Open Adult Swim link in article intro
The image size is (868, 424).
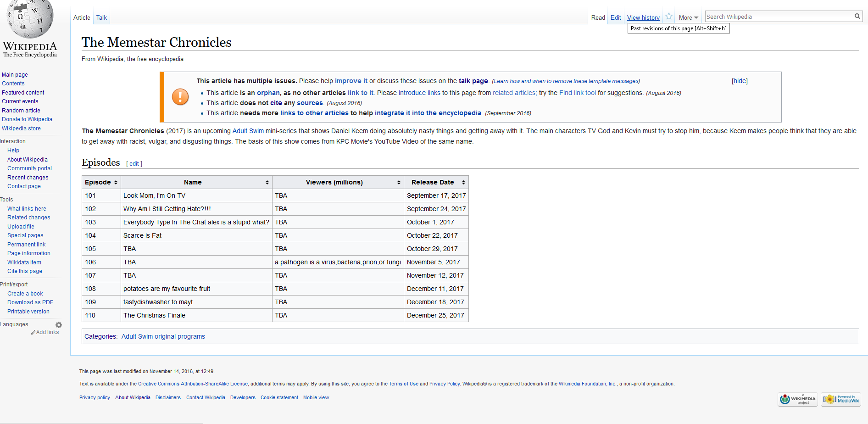click(248, 131)
